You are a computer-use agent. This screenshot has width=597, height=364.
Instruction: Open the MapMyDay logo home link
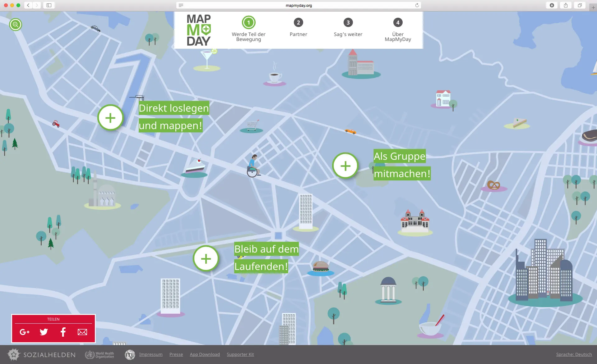199,30
